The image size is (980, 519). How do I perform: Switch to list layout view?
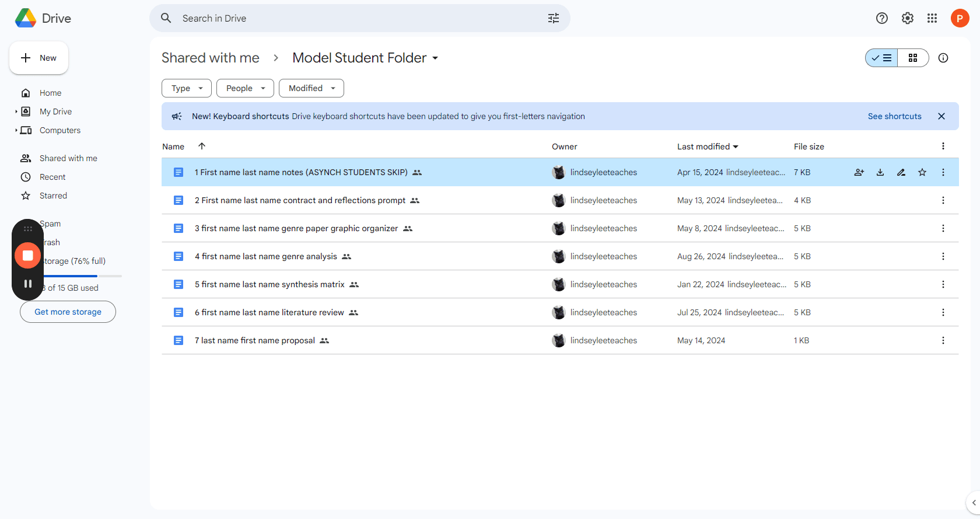coord(881,58)
